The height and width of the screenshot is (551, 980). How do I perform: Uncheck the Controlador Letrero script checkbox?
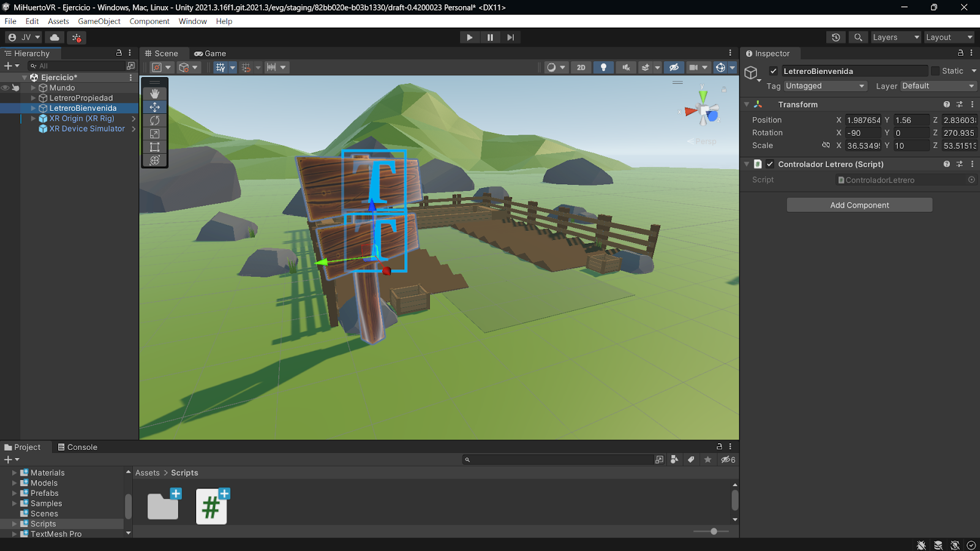point(770,164)
